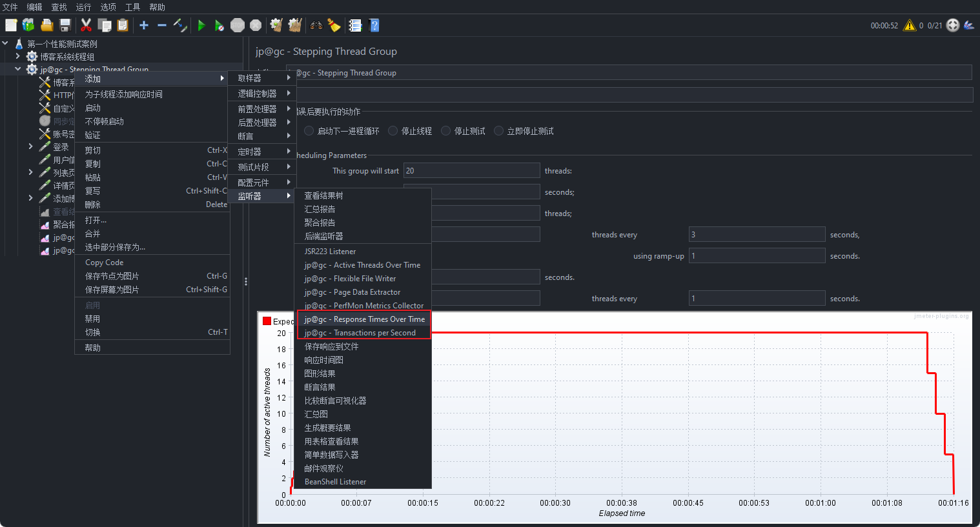The image size is (980, 527).
Task: Click 复制 in the context menu
Action: click(x=152, y=164)
